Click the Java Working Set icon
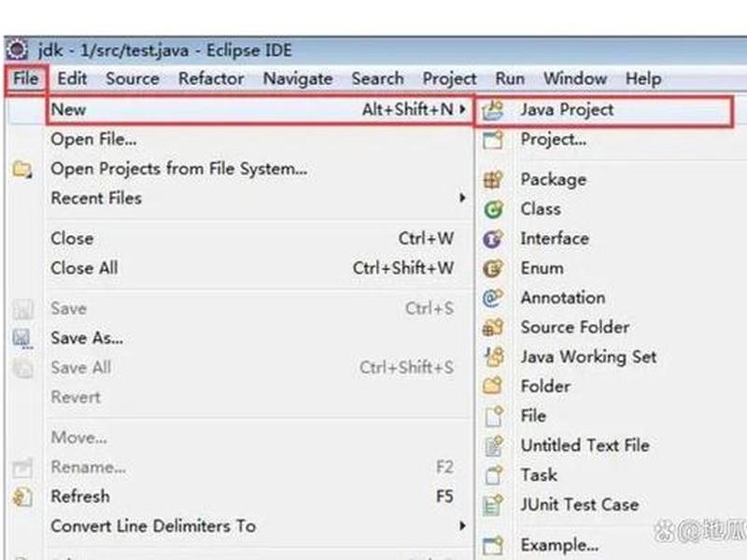The height and width of the screenshot is (560, 747). tap(494, 357)
